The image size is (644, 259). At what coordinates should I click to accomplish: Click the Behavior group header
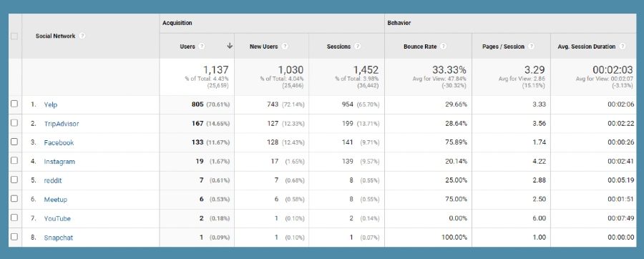pos(399,23)
